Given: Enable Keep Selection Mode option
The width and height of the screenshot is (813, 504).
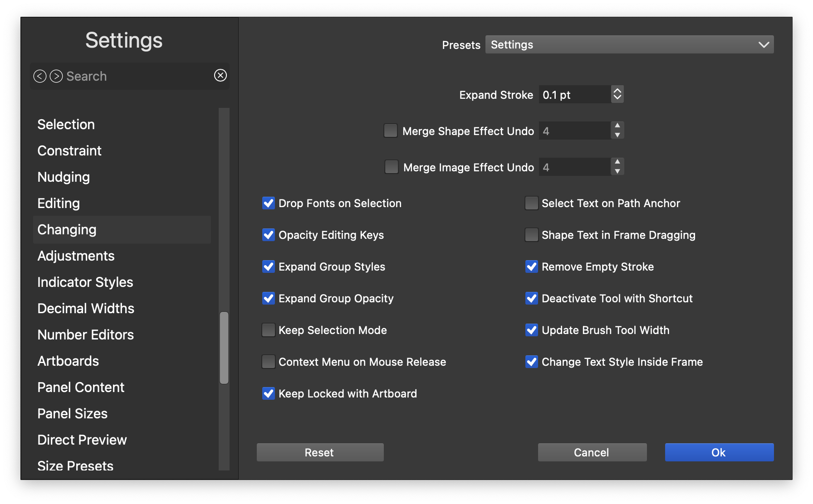Looking at the screenshot, I should (269, 330).
